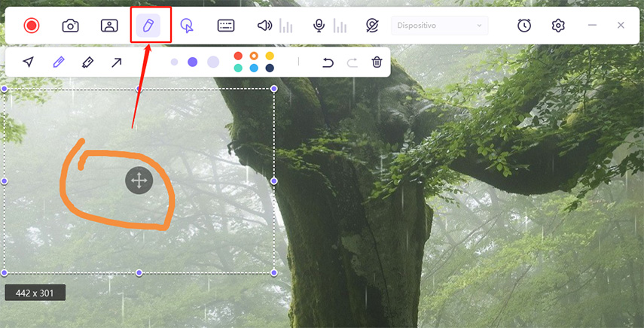The image size is (644, 328).
Task: Click the bottom-right corner selection handle
Action: click(274, 272)
